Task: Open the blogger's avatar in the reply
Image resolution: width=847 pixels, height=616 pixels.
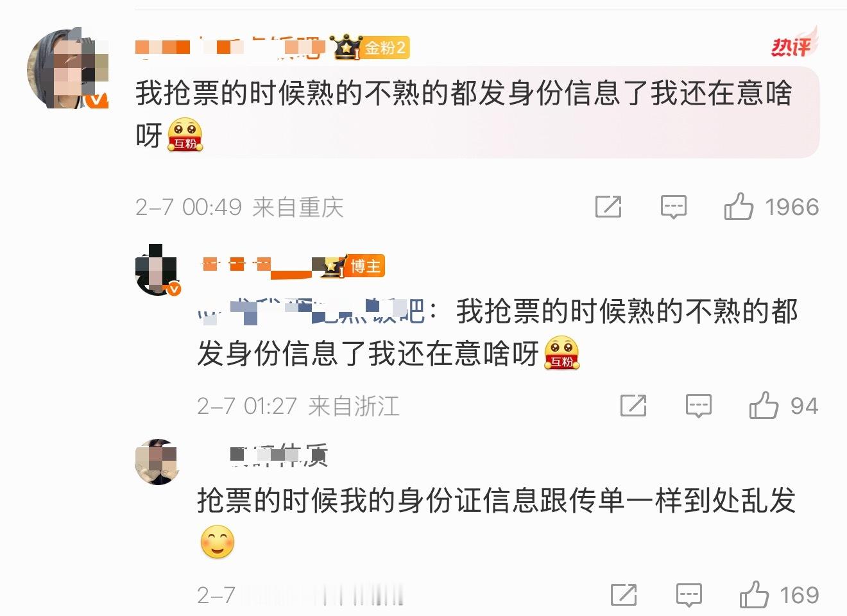Action: 157,269
